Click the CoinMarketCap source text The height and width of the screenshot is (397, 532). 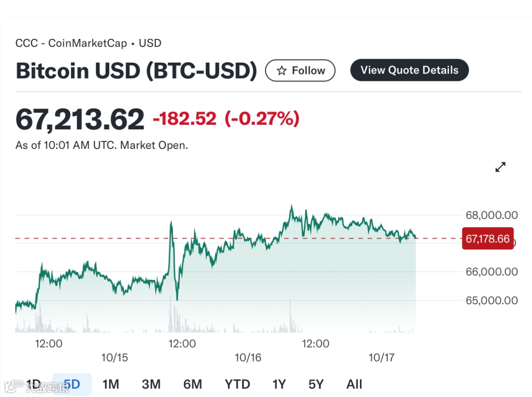pos(87,43)
